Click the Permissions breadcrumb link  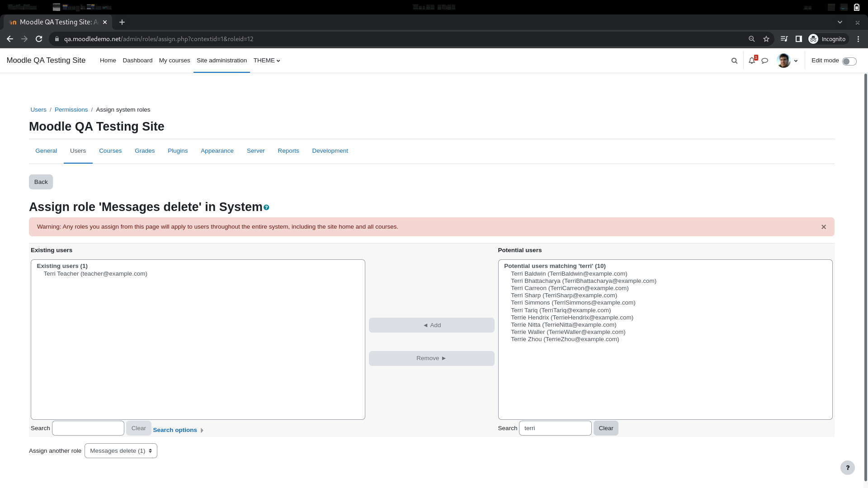pos(71,110)
